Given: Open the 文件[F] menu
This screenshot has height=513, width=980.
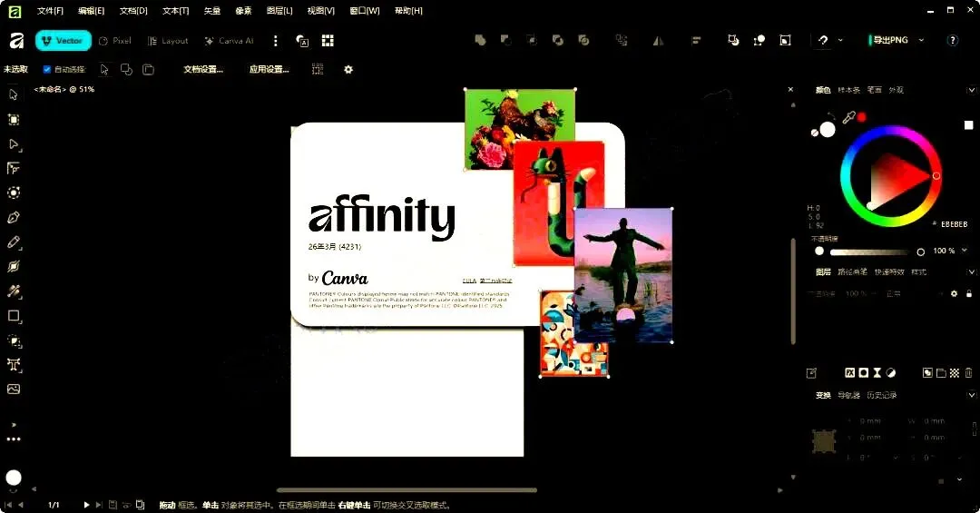Looking at the screenshot, I should (50, 11).
